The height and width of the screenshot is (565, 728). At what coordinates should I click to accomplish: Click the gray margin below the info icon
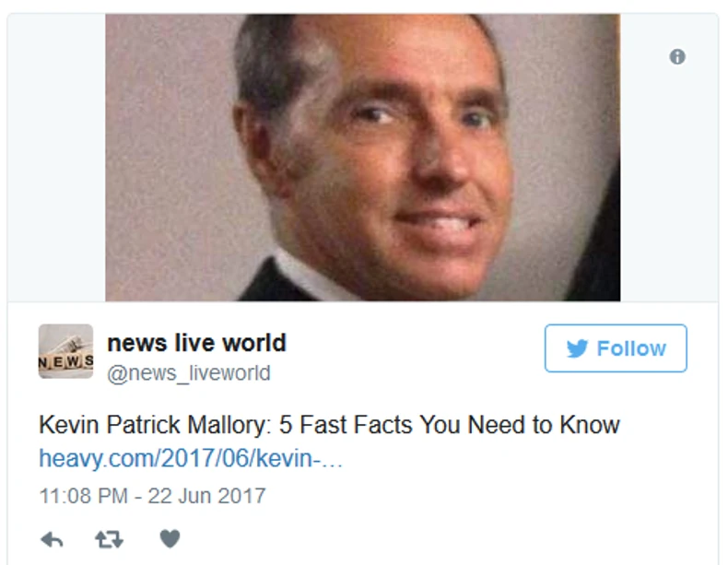pos(669,185)
